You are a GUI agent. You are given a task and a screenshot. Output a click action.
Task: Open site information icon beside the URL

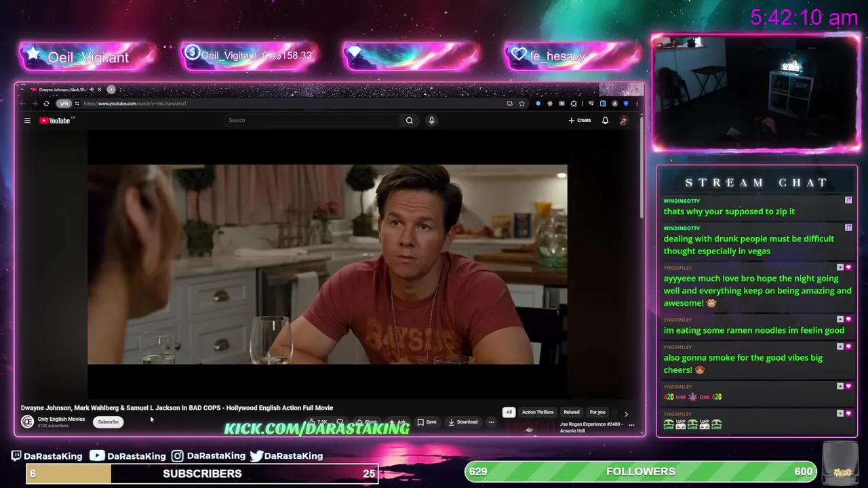77,104
